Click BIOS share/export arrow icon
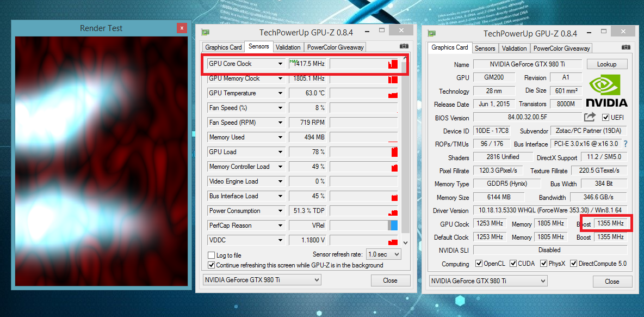 coord(590,117)
